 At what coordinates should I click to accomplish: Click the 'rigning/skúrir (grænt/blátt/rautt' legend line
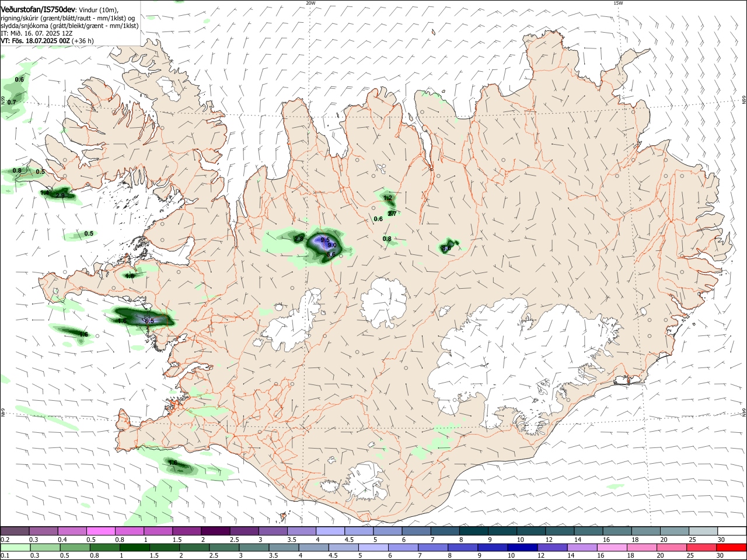point(68,18)
